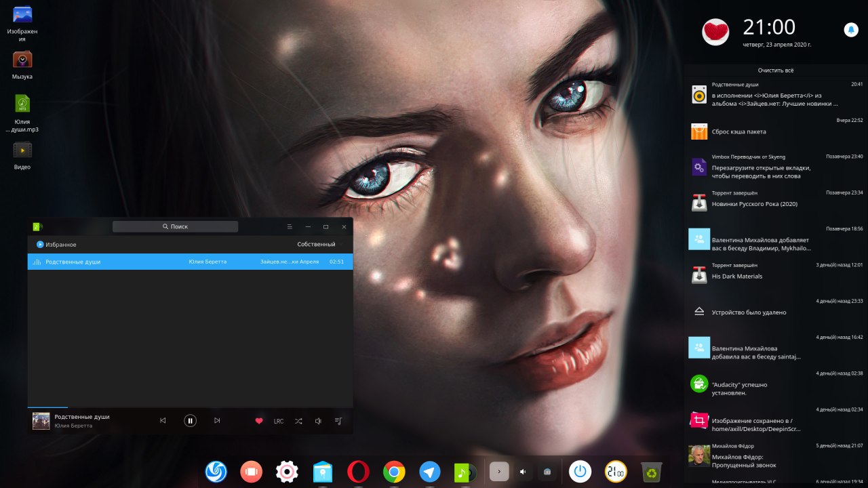Open the Изображение сохранено screenshot notification

[776, 420]
